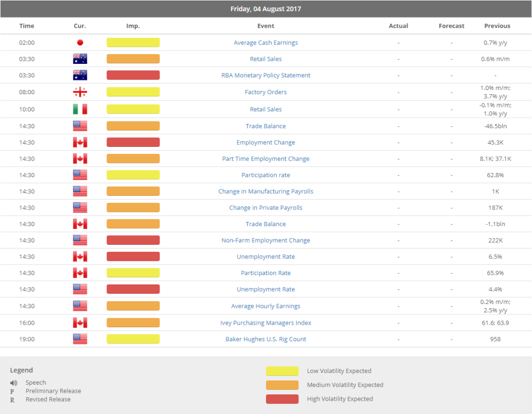Open the Average Hourly Earnings event
The height and width of the screenshot is (414, 532).
[x=265, y=305]
